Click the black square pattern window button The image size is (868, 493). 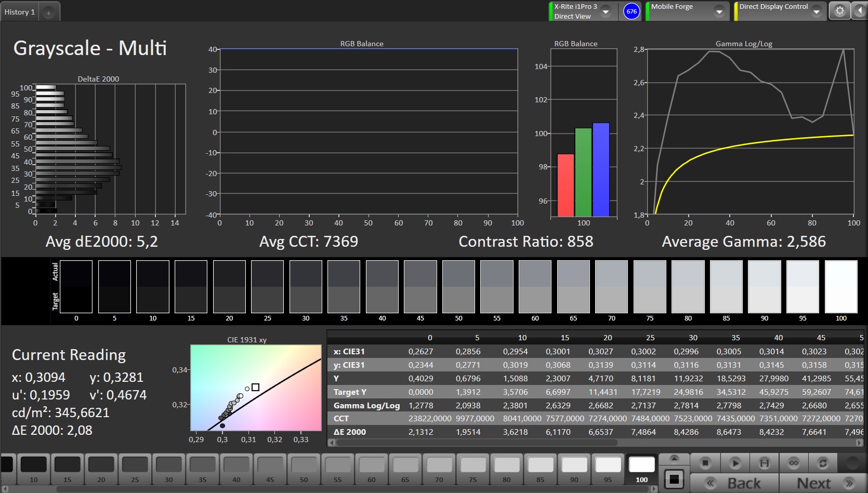pos(674,479)
